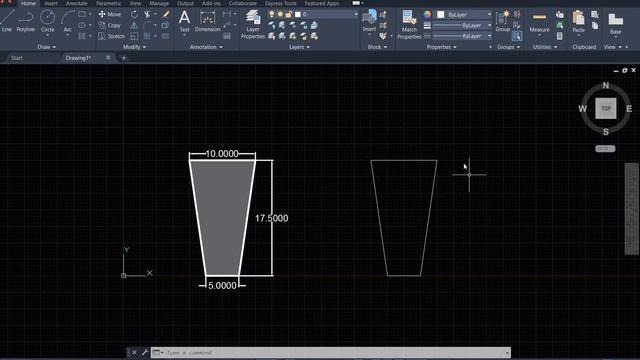Select the Rectangle draw tool
The height and width of the screenshot is (360, 640).
[82, 14]
